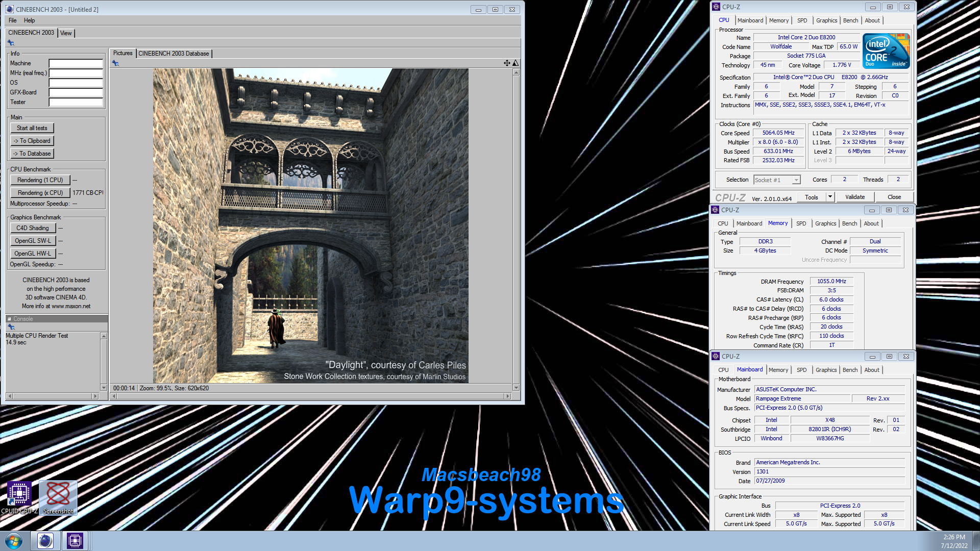This screenshot has height=551, width=980.
Task: Click the console horizontal scrollbar
Action: (x=53, y=396)
